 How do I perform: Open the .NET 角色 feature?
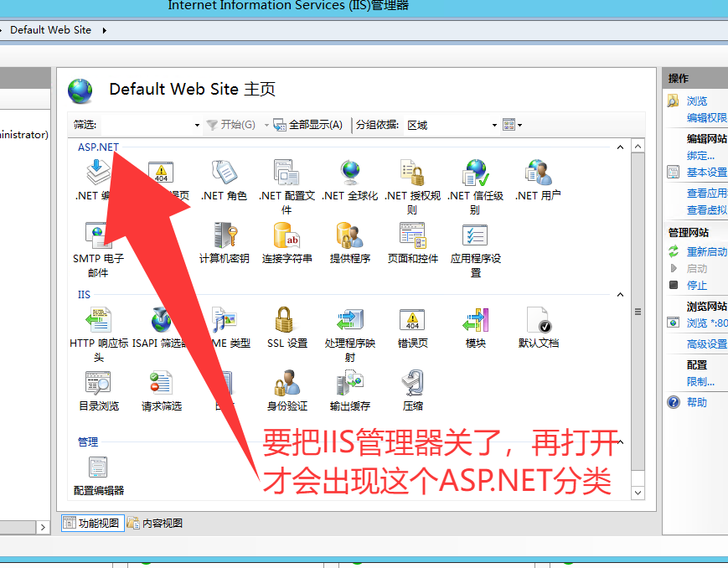224,180
